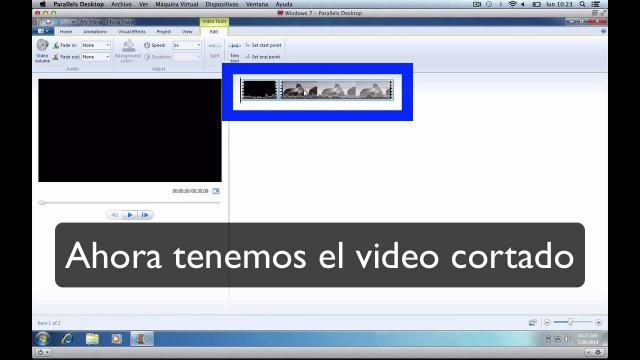This screenshot has width=640, height=360.
Task: Open Windows Explorer folder on taskbar
Action: point(92,338)
